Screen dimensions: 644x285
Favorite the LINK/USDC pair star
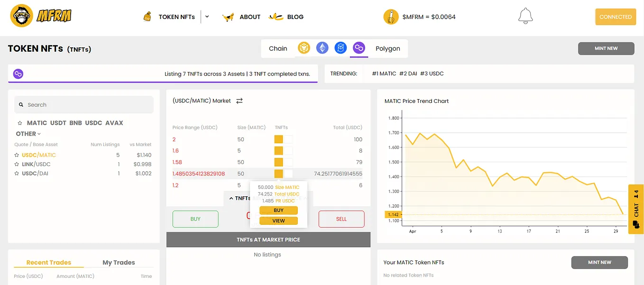(x=17, y=164)
